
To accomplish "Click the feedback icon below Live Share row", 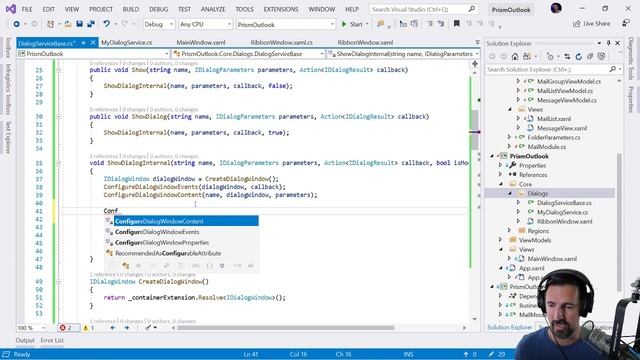I will (626, 24).
